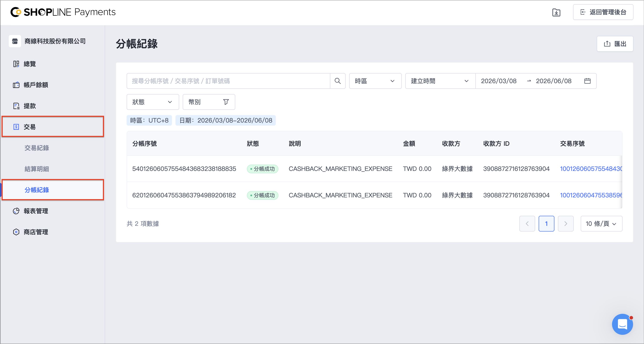Select the 分帳紀錄 submenu item
The width and height of the screenshot is (644, 344).
point(53,190)
